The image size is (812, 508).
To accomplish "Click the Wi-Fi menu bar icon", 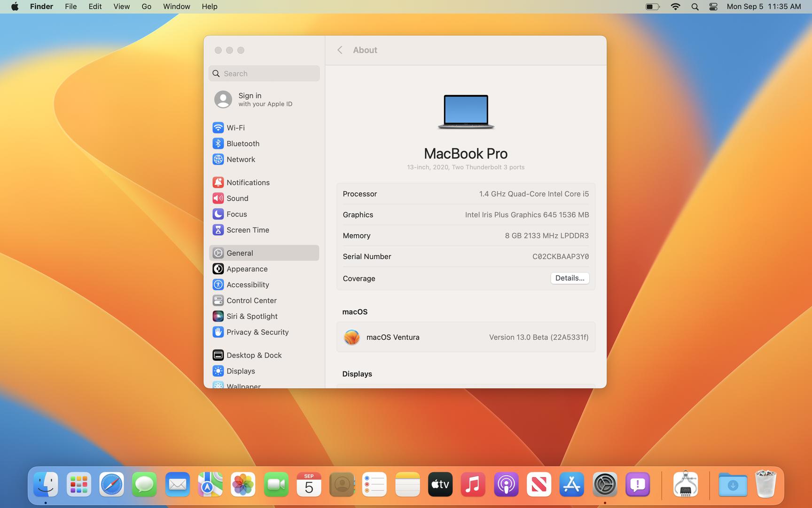I will [x=676, y=7].
